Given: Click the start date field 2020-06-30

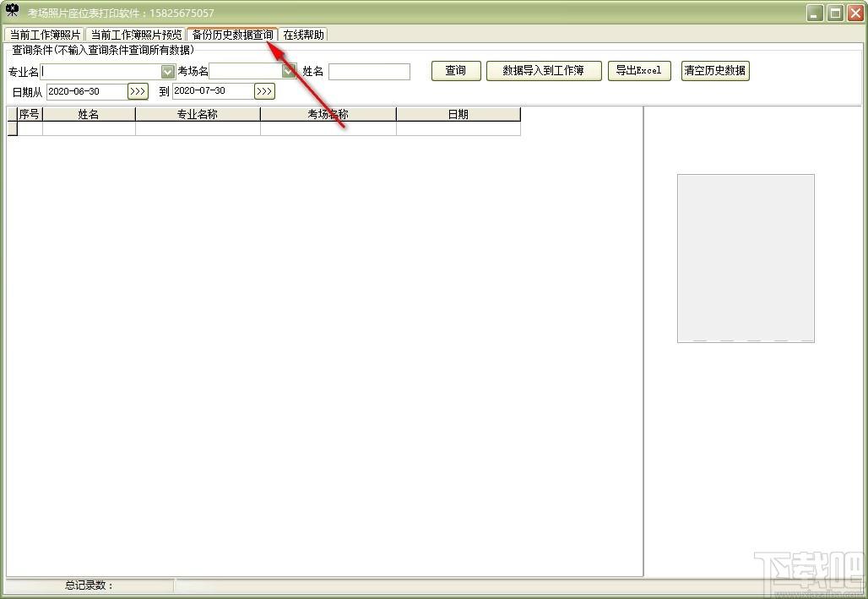Looking at the screenshot, I should 87,91.
